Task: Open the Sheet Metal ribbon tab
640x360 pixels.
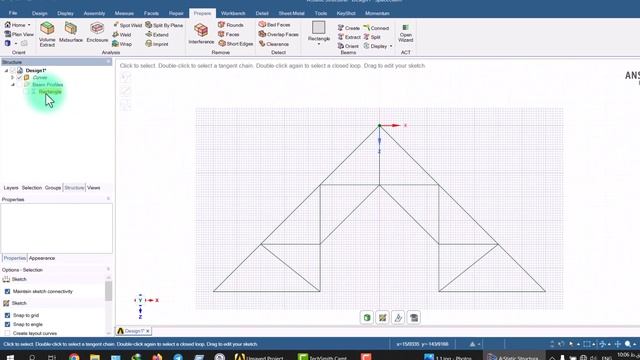Action: [291, 13]
